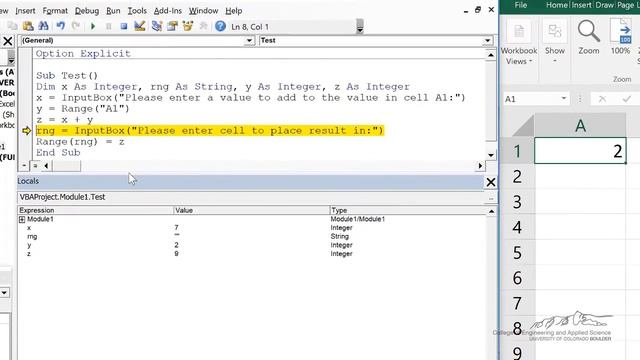
Task: Close the Project Explorer pane
Action: click(x=7, y=41)
